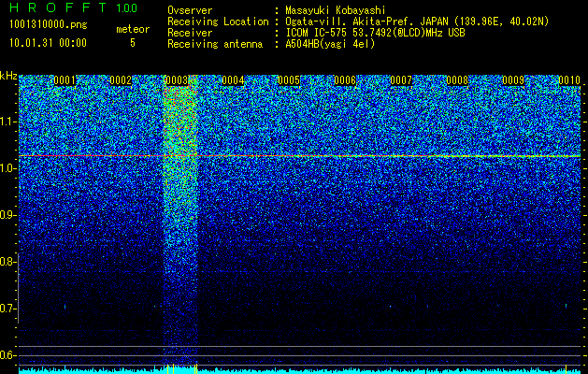Click the 0.6 kHz axis label
This screenshot has height=374, width=588.
pyautogui.click(x=7, y=355)
